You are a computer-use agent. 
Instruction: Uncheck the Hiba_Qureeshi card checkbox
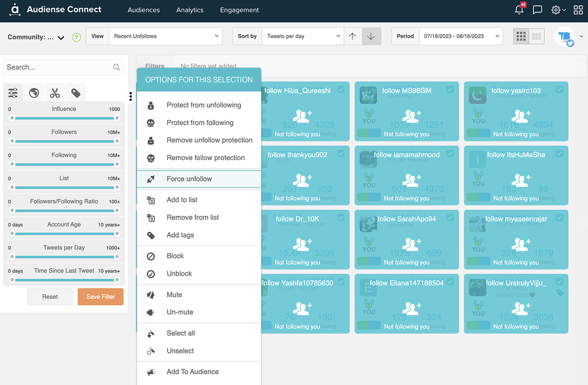[341, 89]
